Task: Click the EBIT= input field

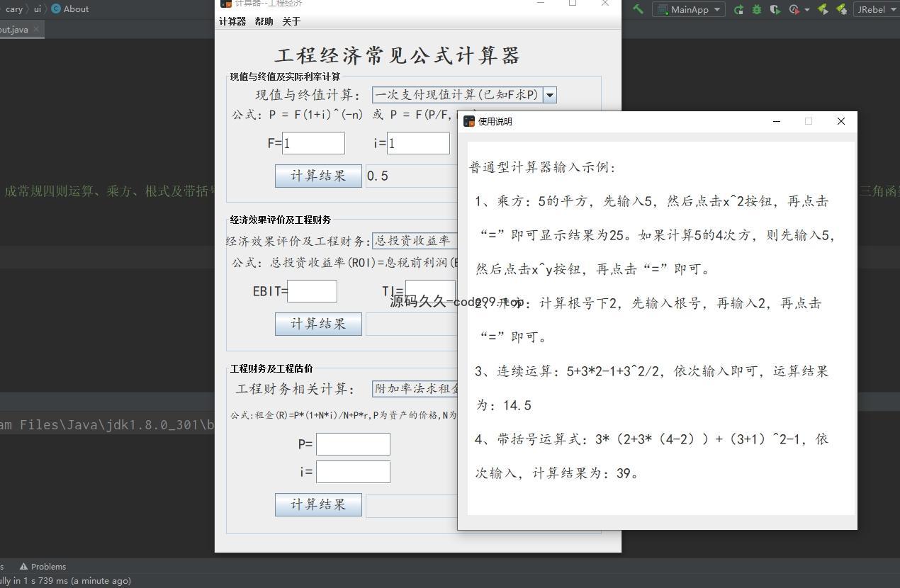Action: click(312, 291)
